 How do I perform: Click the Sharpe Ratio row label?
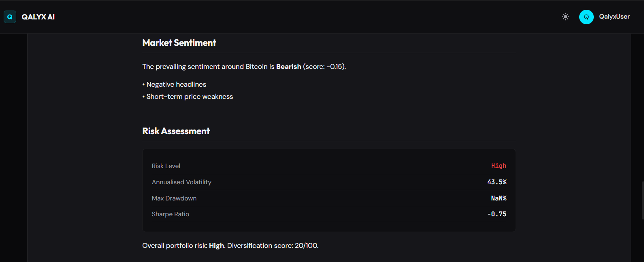coord(171,214)
